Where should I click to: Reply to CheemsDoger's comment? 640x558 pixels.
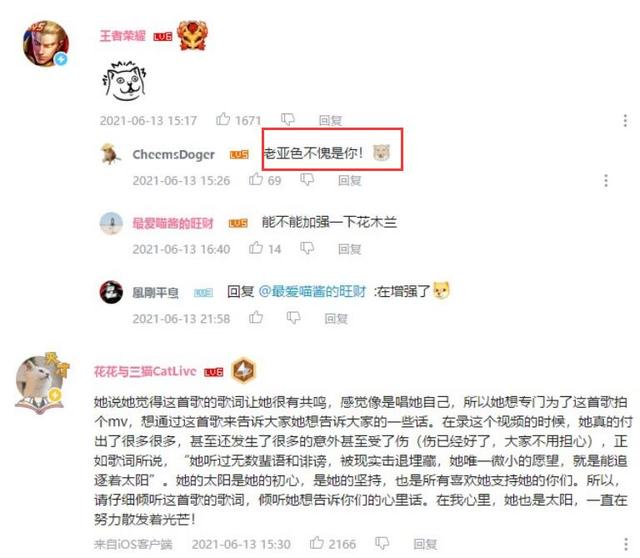(x=350, y=180)
